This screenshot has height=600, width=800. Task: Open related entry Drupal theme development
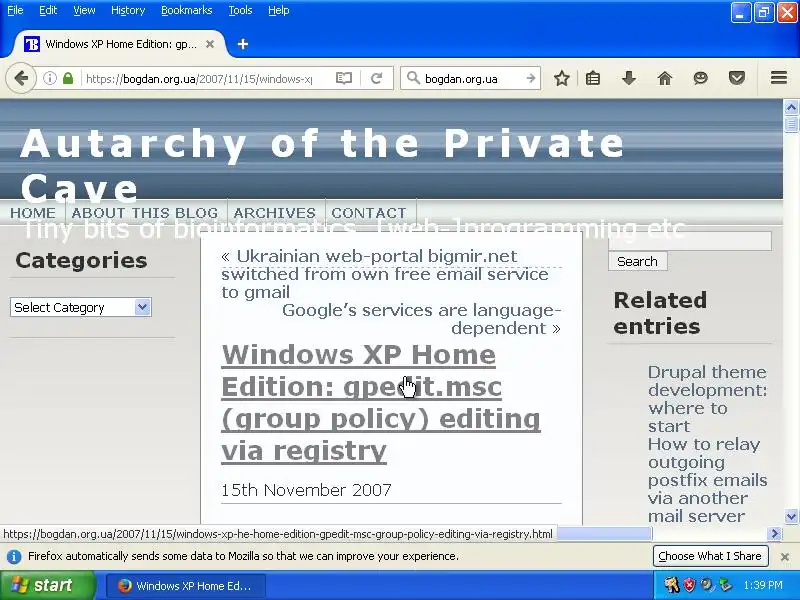pos(707,399)
